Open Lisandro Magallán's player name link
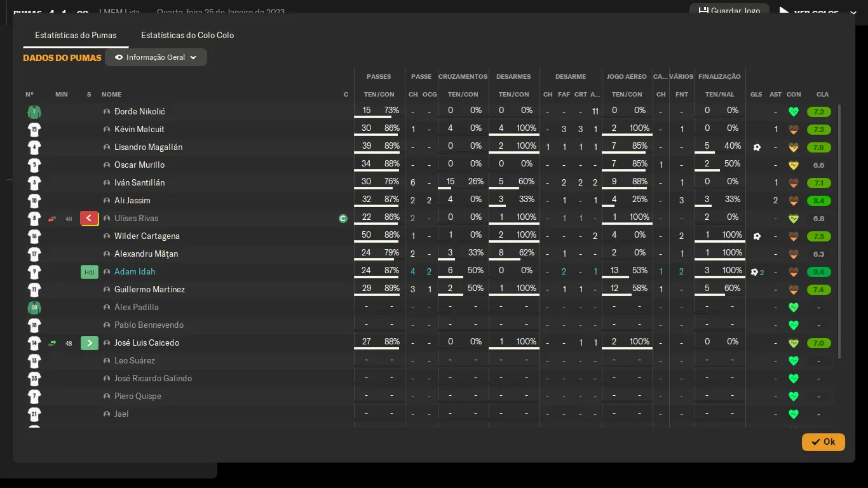Screen dimensions: 868x488 tap(148, 147)
